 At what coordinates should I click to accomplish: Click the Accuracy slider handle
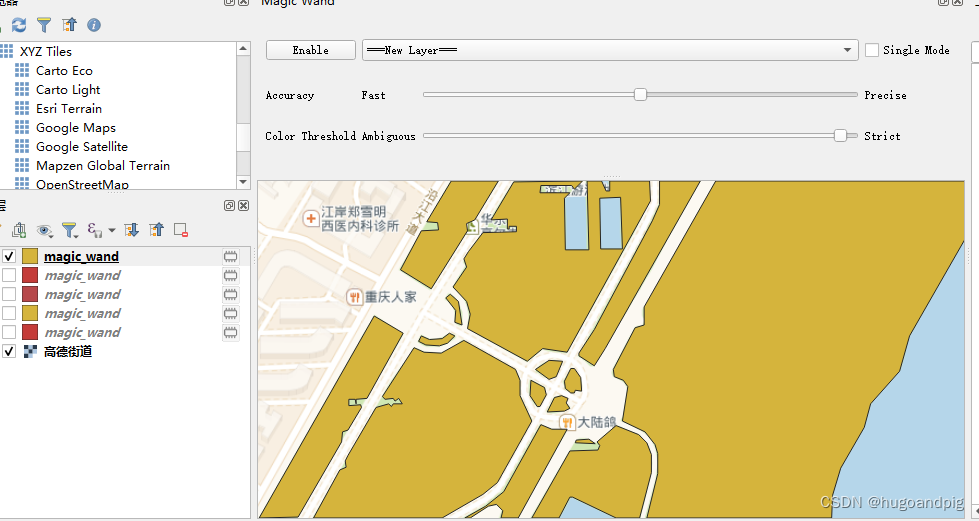click(640, 95)
